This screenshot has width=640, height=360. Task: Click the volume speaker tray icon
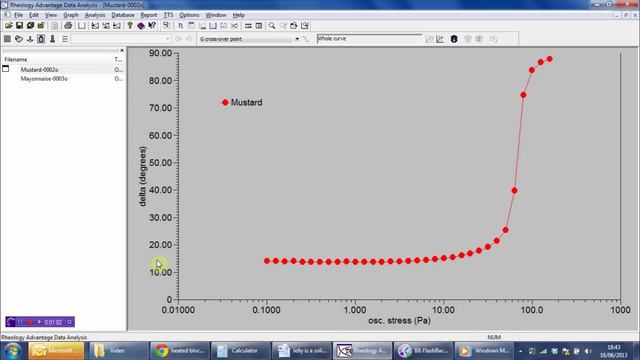click(x=588, y=351)
